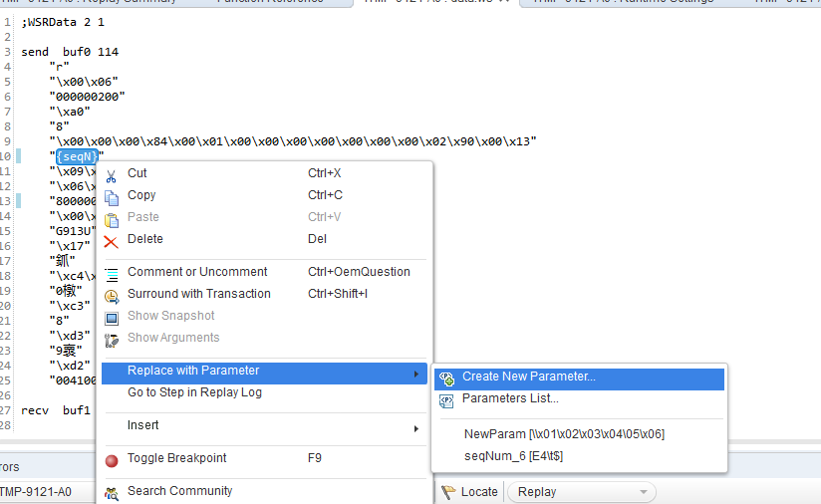Click the Locate flag icon
The height and width of the screenshot is (504, 821).
point(448,492)
